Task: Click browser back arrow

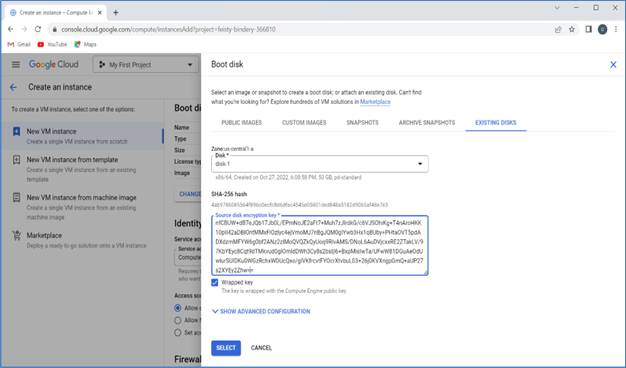Action: click(x=11, y=29)
